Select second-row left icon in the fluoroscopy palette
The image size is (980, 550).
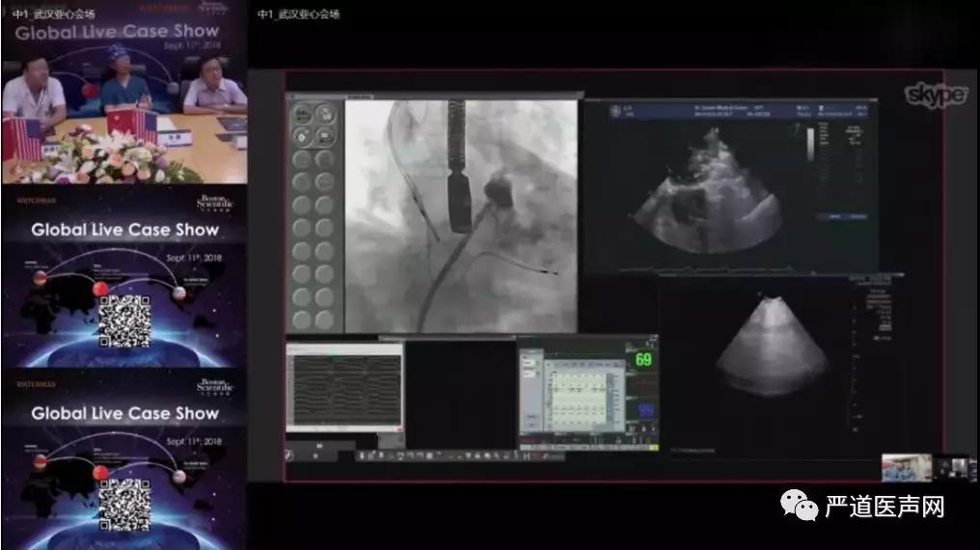[303, 136]
